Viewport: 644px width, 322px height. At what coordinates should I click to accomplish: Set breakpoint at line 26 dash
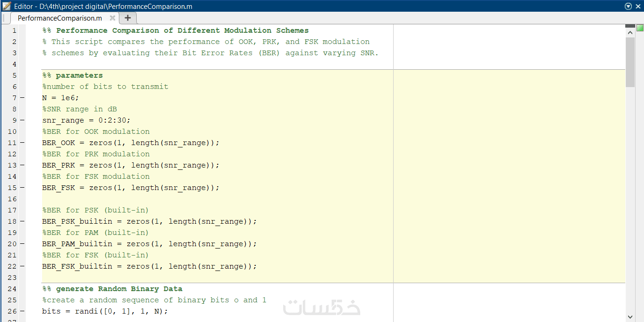[22, 311]
